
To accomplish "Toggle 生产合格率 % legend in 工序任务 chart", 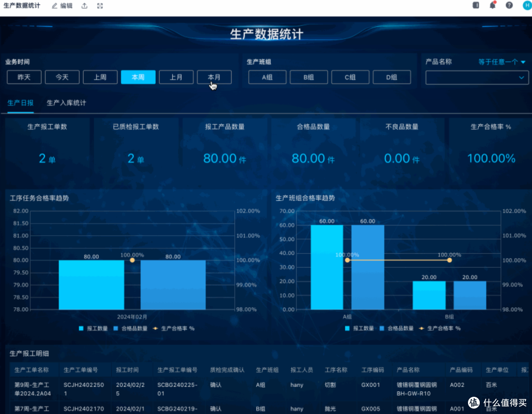I will 174,328.
